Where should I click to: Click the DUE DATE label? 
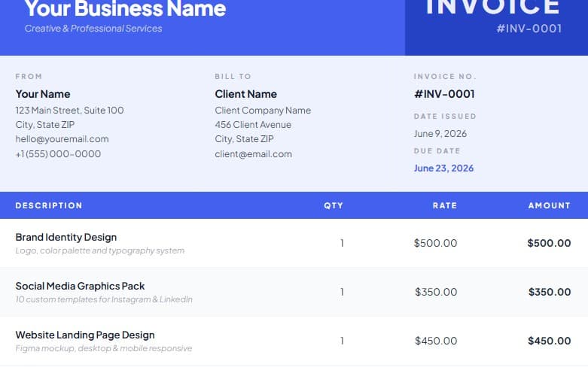point(437,151)
